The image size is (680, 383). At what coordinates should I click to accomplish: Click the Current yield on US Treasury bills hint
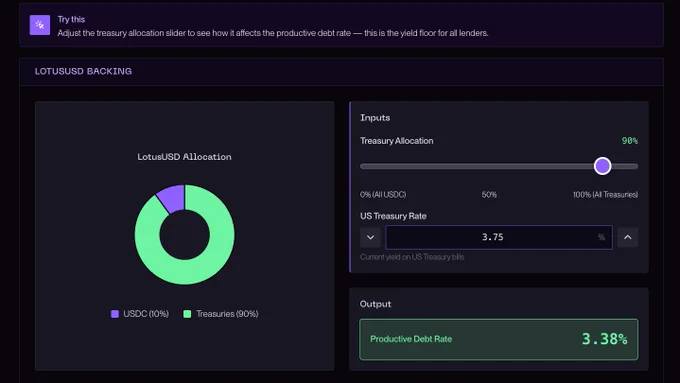point(412,257)
